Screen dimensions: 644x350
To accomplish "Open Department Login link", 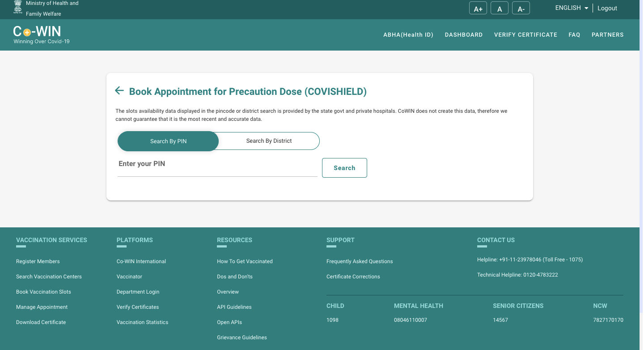I will click(x=138, y=292).
